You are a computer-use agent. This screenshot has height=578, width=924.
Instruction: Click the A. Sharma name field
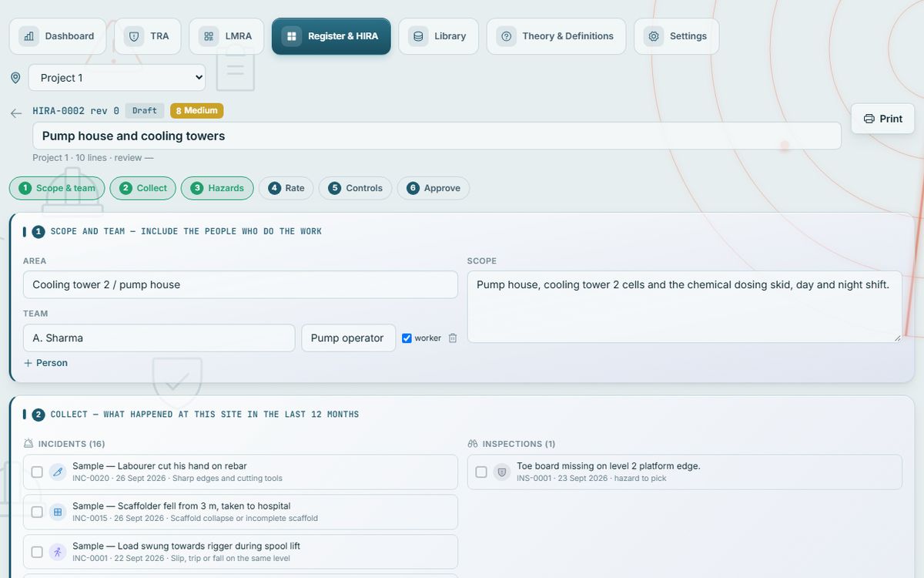[x=159, y=338]
